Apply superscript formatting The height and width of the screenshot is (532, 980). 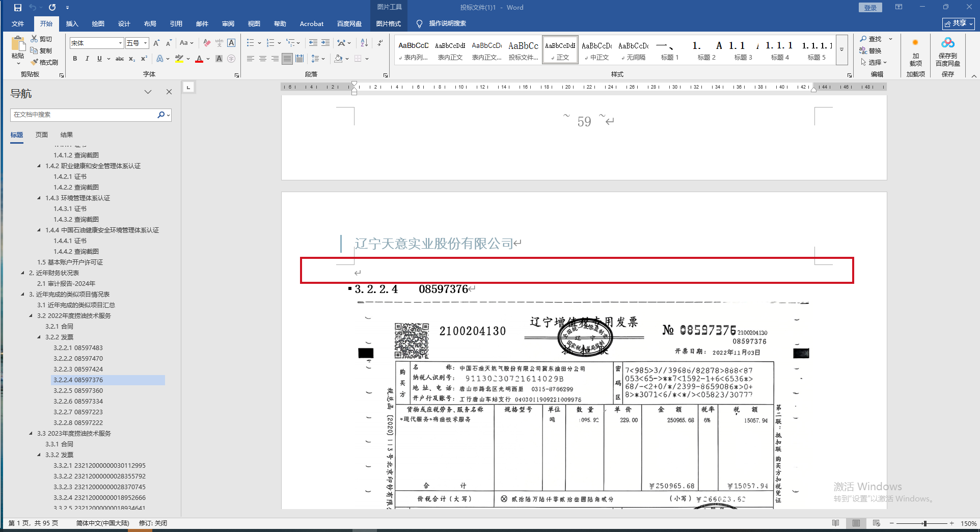[144, 59]
